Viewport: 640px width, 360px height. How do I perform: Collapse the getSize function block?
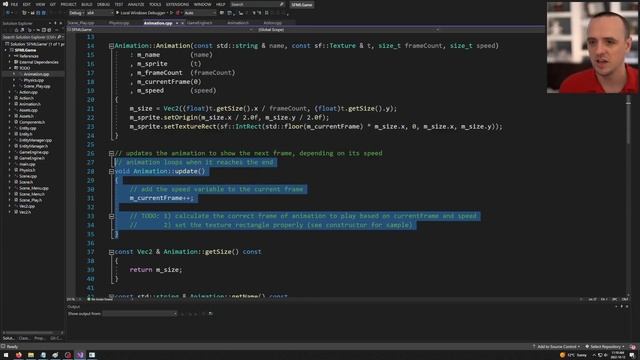click(x=111, y=252)
